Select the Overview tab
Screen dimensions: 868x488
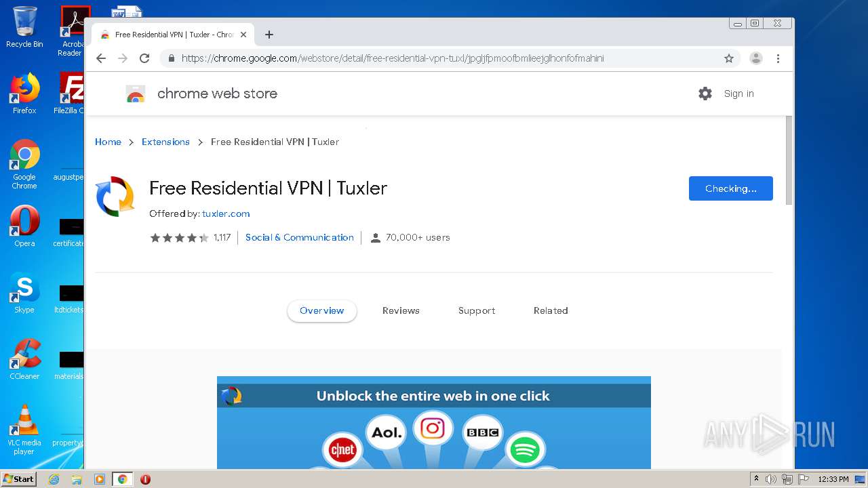[322, 310]
